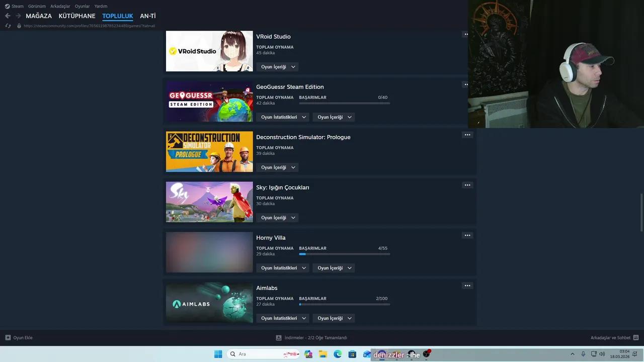Click the Aimlabs game thumbnail
This screenshot has width=644, height=362.
click(x=209, y=303)
